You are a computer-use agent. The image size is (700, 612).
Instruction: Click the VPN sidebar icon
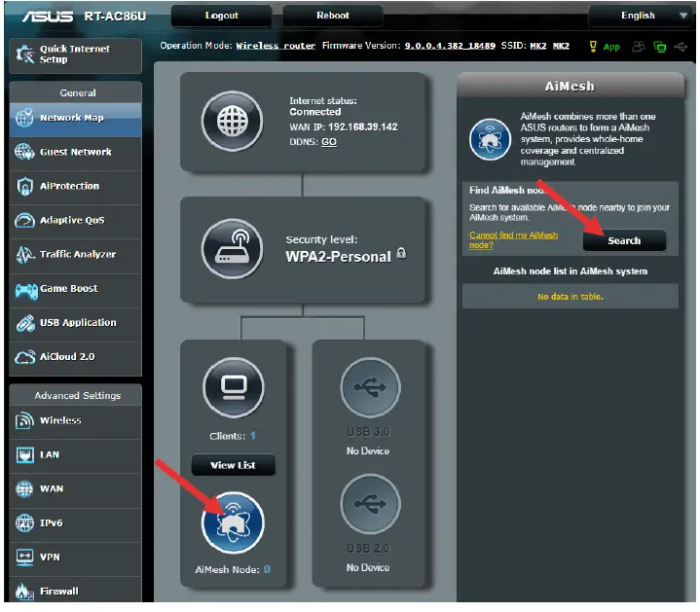coord(24,558)
